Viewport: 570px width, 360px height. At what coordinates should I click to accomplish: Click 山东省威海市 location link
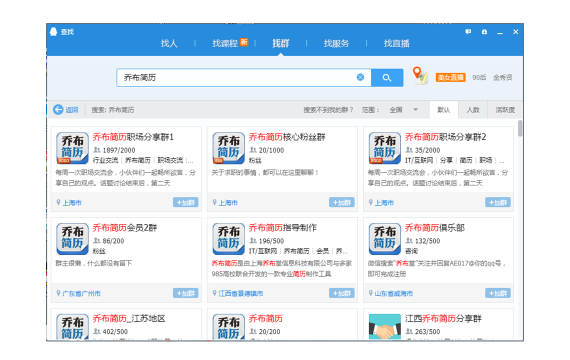pyautogui.click(x=394, y=293)
